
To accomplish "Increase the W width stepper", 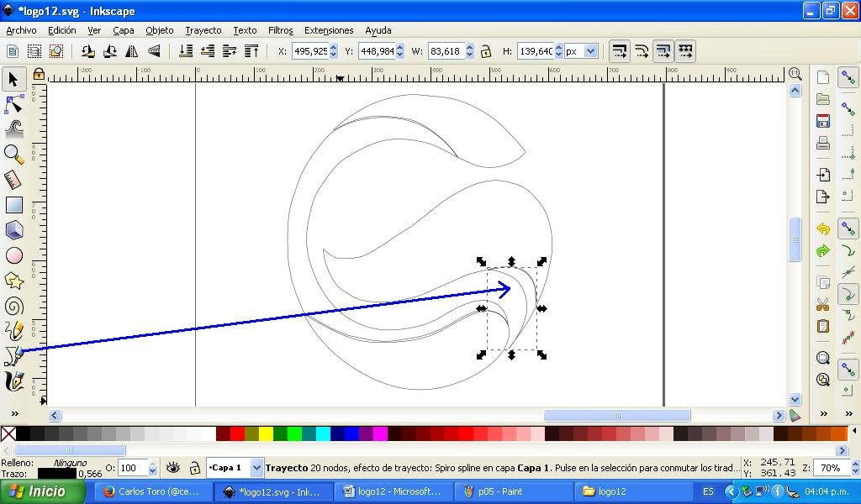I will coord(469,48).
